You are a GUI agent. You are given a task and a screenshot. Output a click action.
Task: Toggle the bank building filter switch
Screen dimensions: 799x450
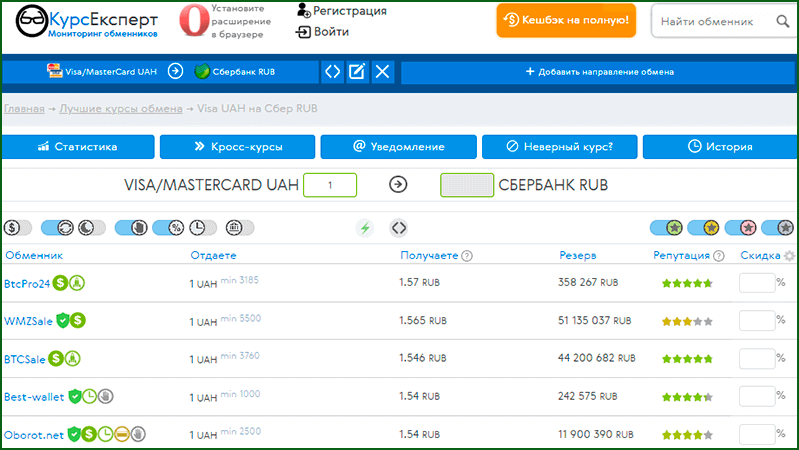coord(239,228)
